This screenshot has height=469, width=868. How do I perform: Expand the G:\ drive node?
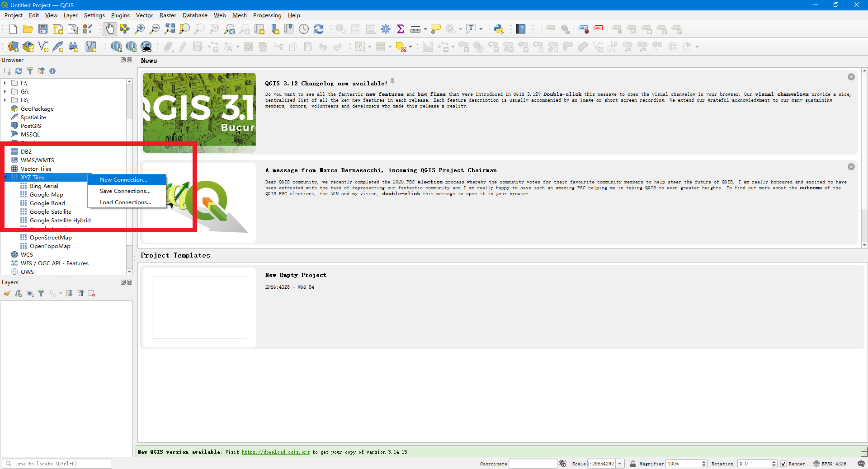click(x=5, y=92)
